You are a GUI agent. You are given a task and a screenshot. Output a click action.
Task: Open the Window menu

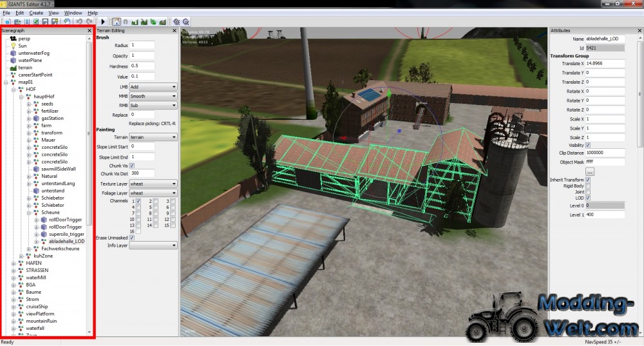click(x=73, y=13)
